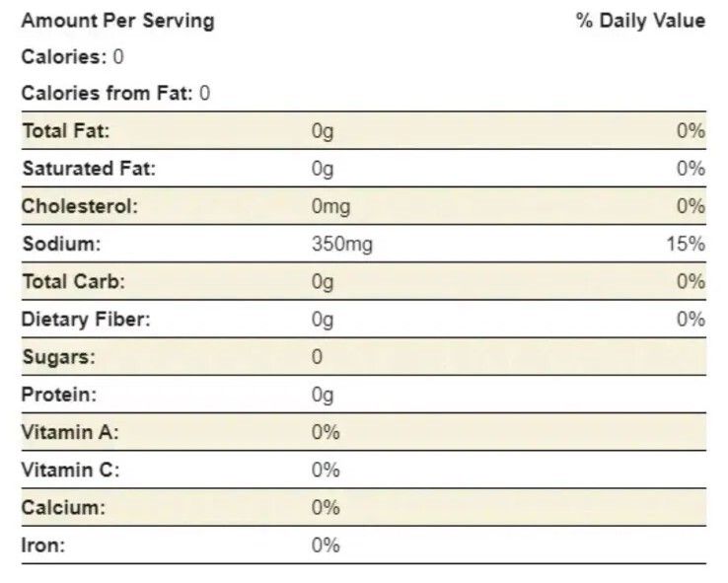Viewport: 728px width, 583px height.
Task: Click the Iron row label
Action: [42, 546]
